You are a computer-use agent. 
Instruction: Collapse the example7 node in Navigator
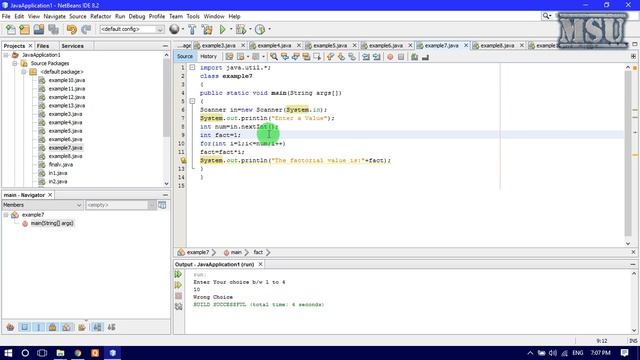(x=6, y=215)
